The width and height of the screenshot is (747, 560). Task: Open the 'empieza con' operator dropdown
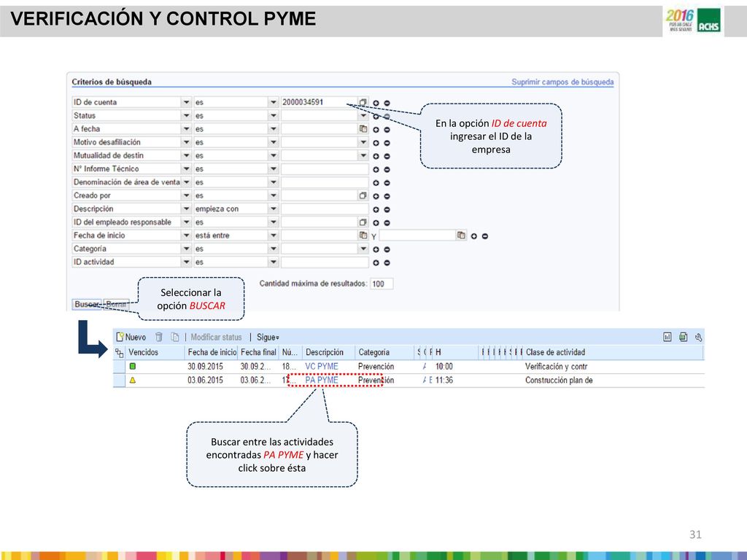[x=273, y=209]
